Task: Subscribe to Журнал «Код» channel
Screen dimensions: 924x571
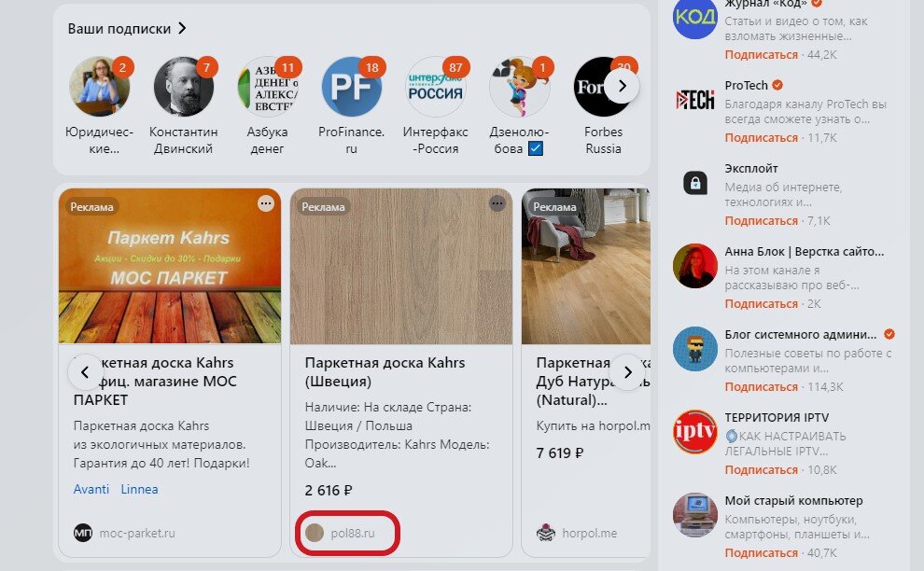Action: 761,55
